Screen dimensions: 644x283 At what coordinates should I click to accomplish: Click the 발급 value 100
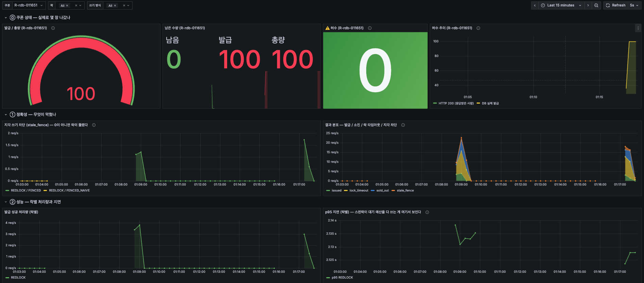[x=240, y=60]
